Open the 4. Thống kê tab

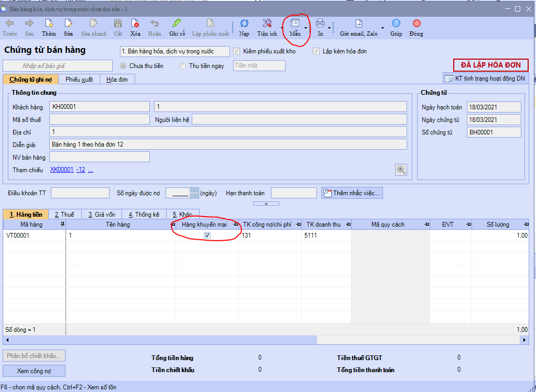[x=144, y=215]
